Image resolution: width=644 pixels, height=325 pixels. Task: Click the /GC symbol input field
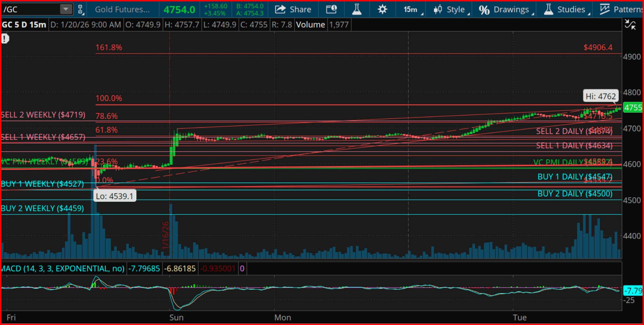[31, 9]
